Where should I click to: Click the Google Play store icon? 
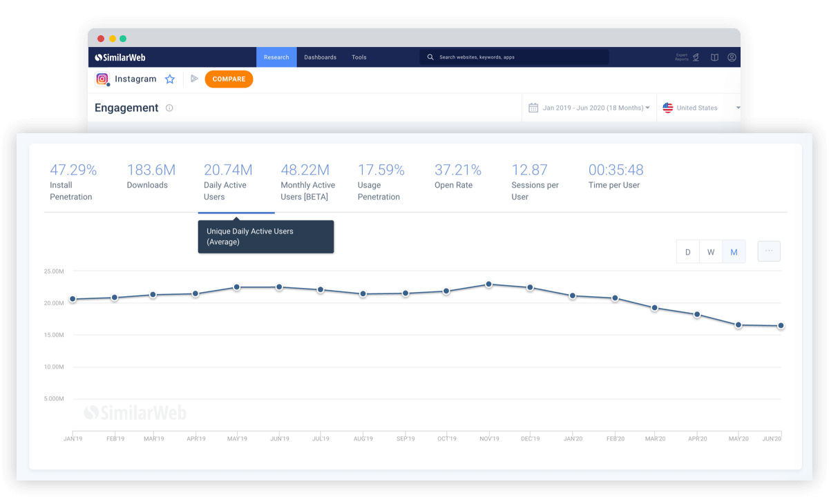click(x=194, y=79)
